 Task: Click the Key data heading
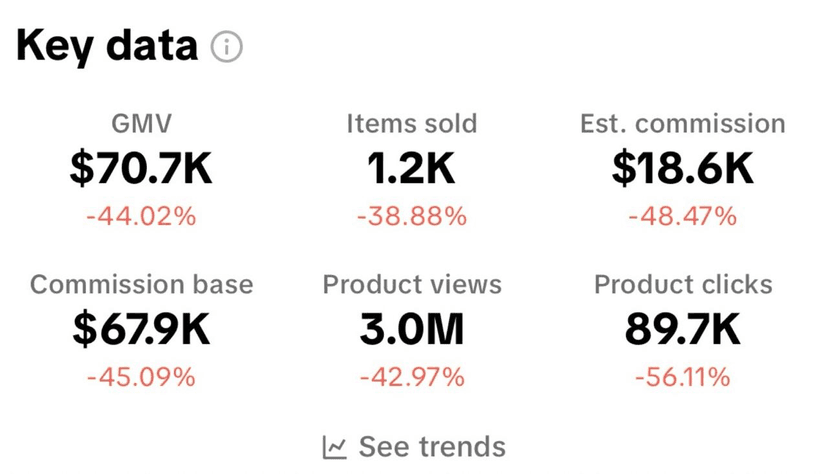pyautogui.click(x=107, y=46)
